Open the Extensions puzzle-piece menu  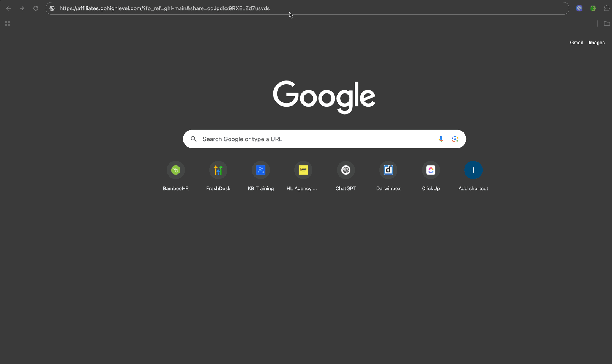607,8
